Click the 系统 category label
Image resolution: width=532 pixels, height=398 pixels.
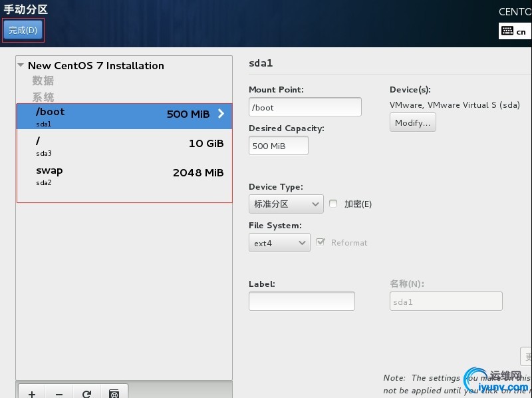point(43,97)
